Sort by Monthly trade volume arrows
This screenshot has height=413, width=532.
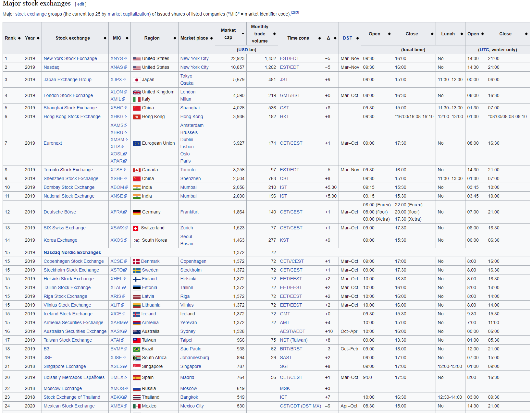point(274,34)
